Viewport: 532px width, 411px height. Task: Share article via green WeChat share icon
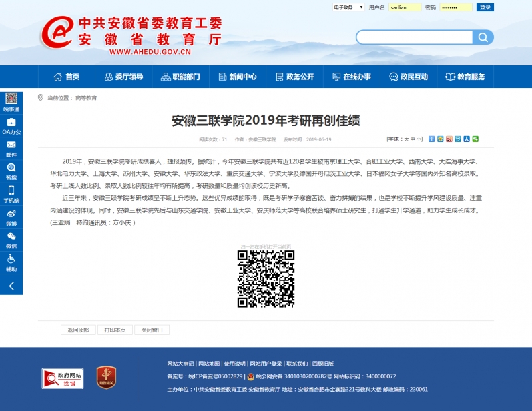pyautogui.click(x=475, y=139)
